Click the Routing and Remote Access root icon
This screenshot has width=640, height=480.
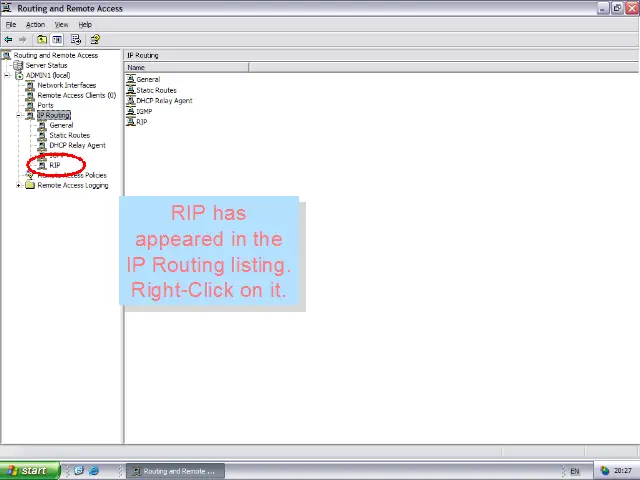[x=6, y=55]
